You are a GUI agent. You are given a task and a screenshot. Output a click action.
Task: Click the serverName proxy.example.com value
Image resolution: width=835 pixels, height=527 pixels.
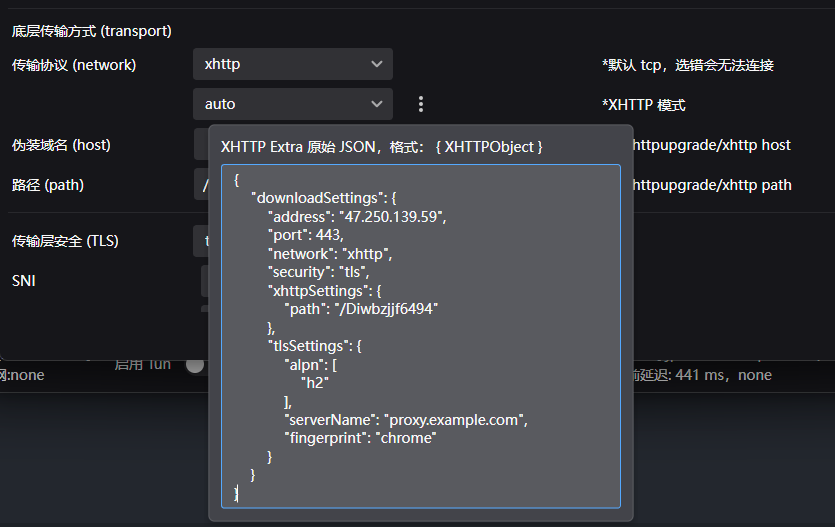[x=455, y=420]
